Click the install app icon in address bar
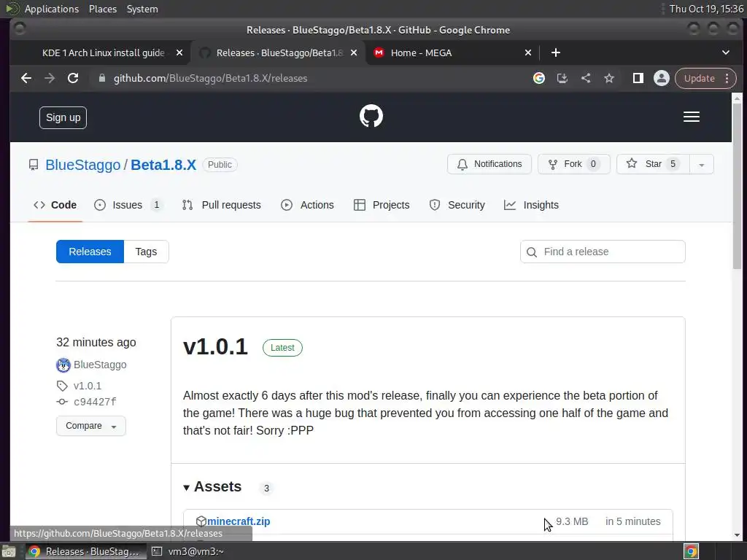 pos(562,78)
